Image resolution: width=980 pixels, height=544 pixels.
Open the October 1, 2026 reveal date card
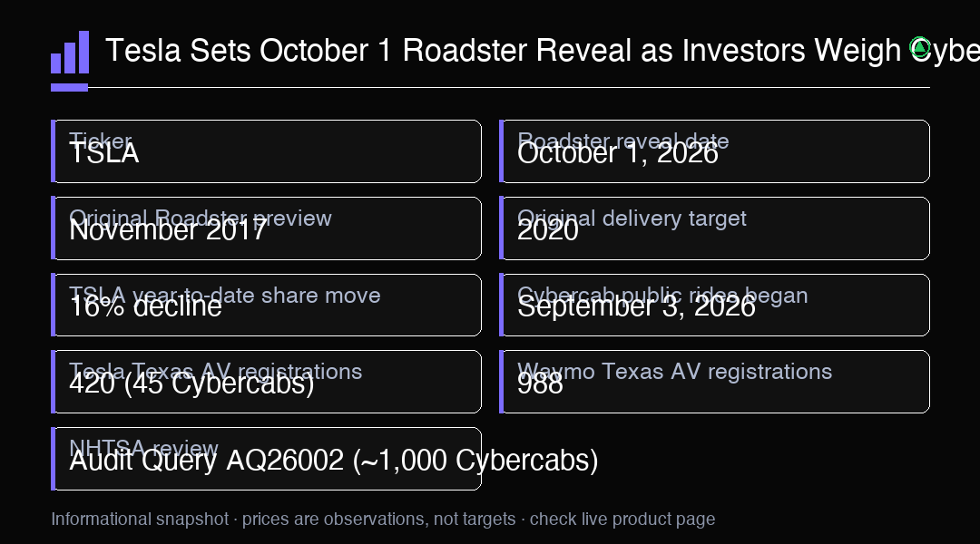[x=714, y=151]
